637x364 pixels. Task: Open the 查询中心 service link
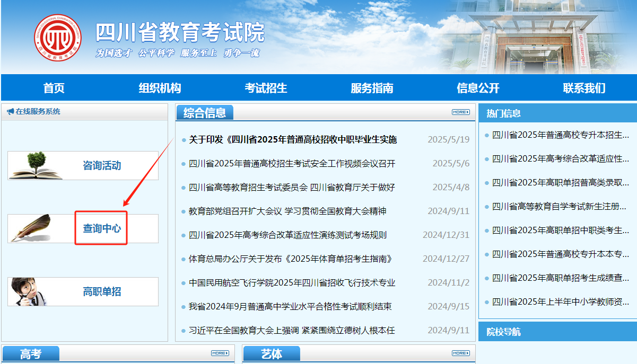102,228
